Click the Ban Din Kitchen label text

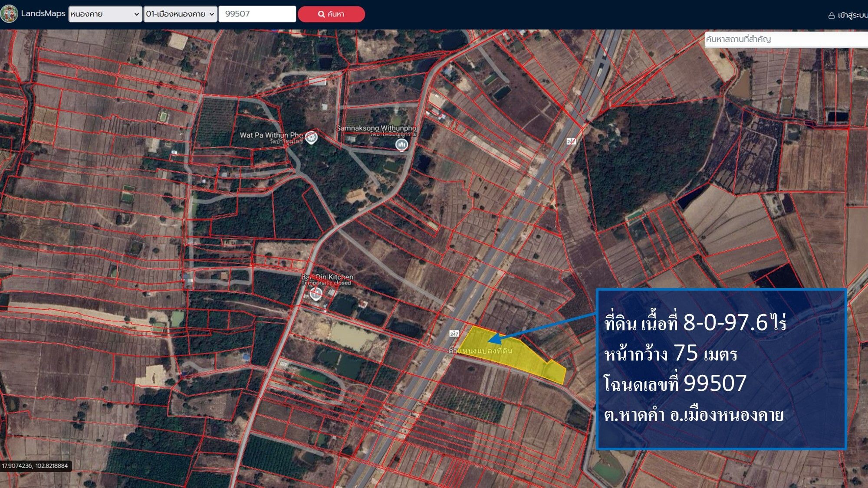coord(327,277)
